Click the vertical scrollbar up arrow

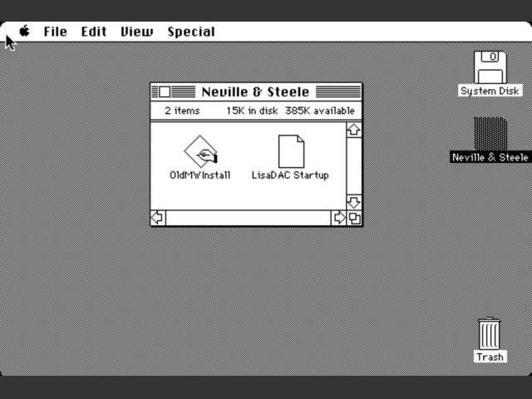(354, 130)
